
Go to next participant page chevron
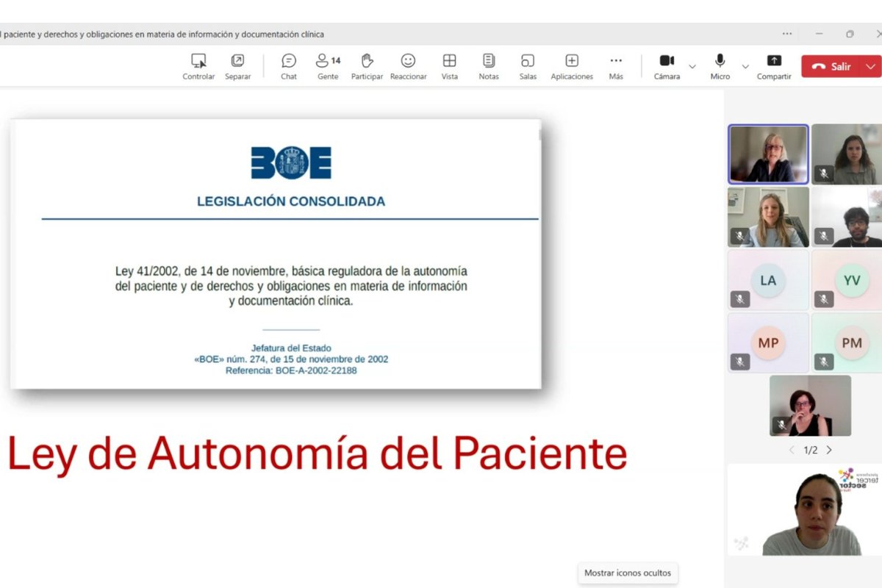[829, 450]
